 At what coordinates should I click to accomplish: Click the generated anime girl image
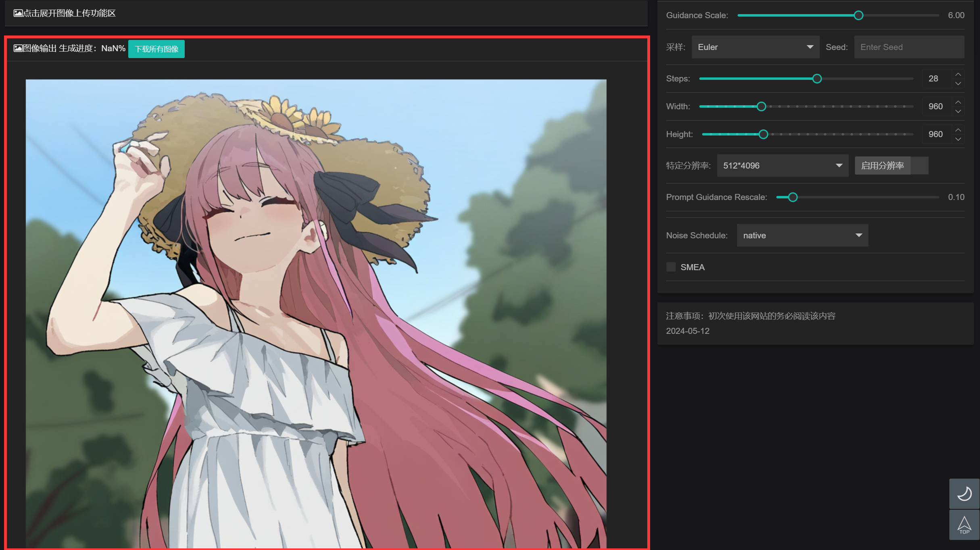[316, 313]
